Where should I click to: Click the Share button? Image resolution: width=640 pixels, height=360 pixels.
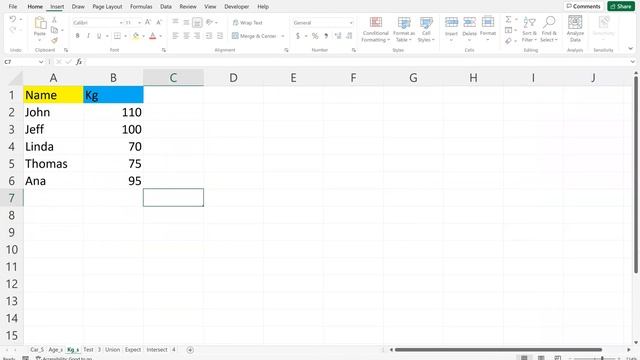click(x=621, y=7)
